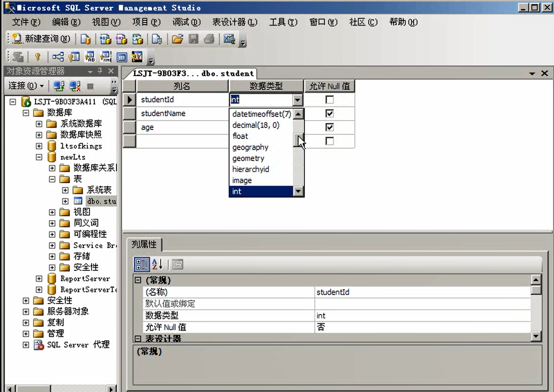Open the 视图(V) menu

tap(106, 22)
